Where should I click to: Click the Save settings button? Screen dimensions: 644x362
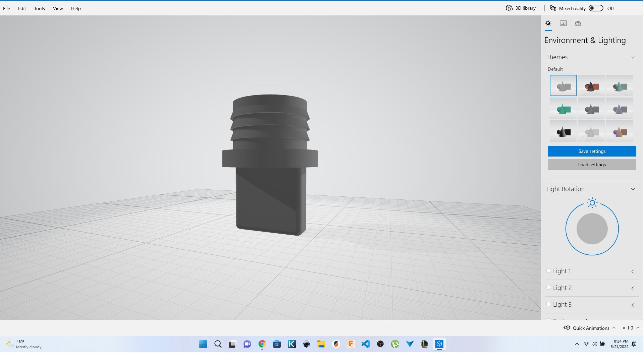click(592, 151)
